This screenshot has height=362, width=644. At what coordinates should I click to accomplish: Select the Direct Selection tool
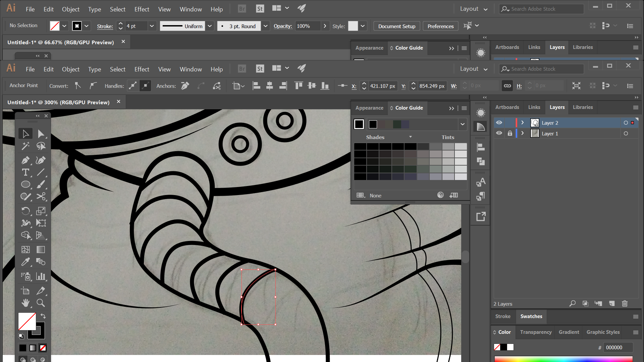[x=41, y=134]
